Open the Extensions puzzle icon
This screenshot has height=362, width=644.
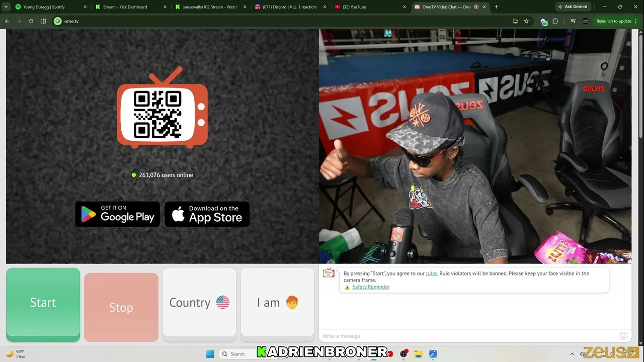point(555,21)
